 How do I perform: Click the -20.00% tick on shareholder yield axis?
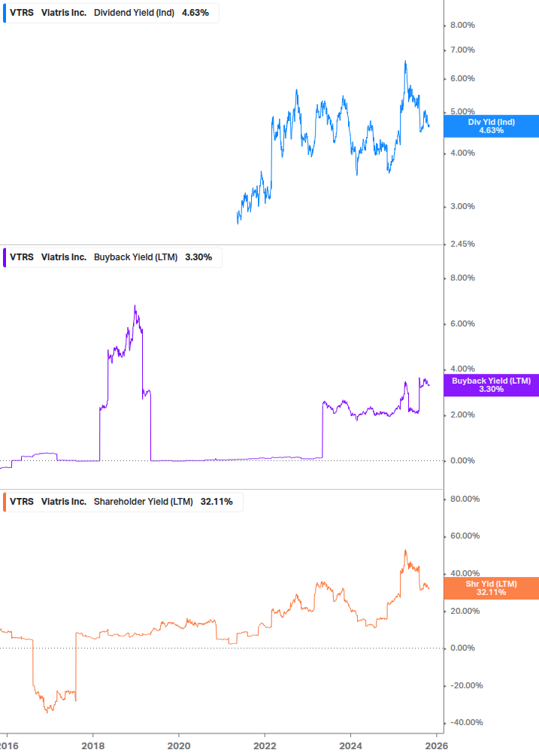(x=466, y=685)
